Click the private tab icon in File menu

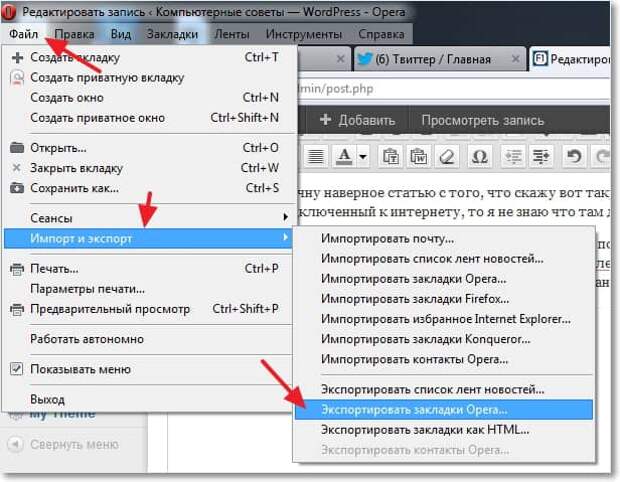point(17,77)
